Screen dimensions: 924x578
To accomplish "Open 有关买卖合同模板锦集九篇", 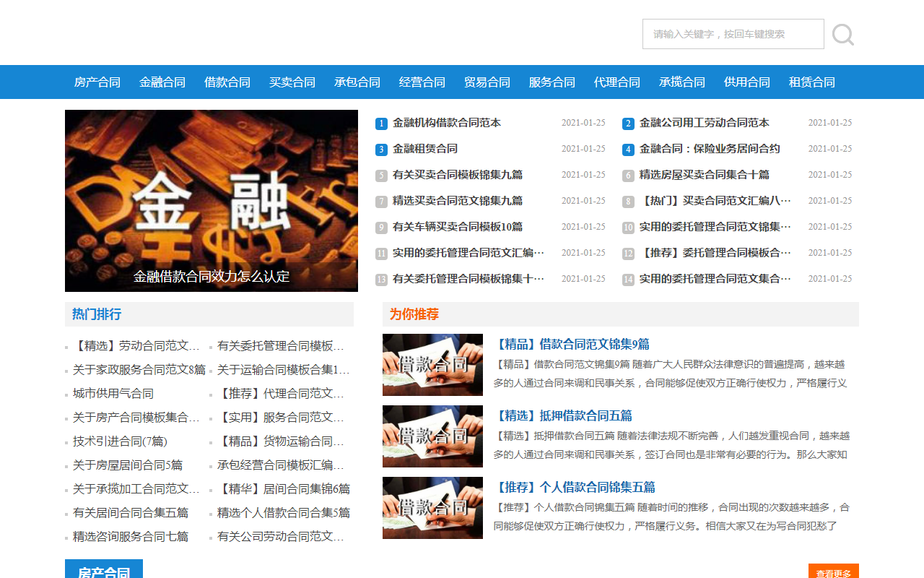I will (x=458, y=175).
